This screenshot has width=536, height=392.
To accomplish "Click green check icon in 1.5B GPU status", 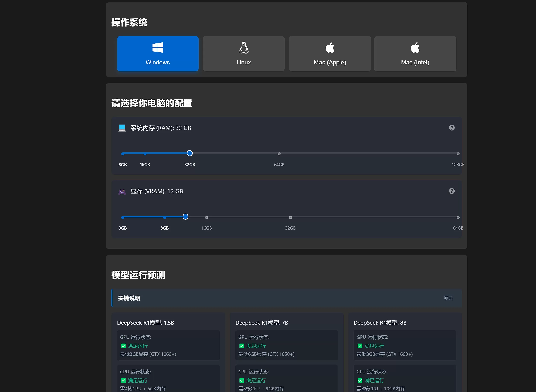I will click(x=124, y=346).
